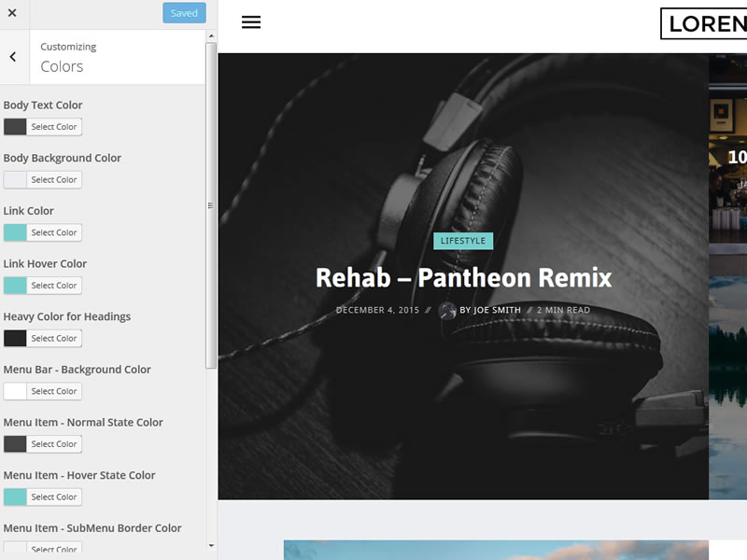Click the collapse handle on the panel divider
The width and height of the screenshot is (747, 560).
pos(210,205)
